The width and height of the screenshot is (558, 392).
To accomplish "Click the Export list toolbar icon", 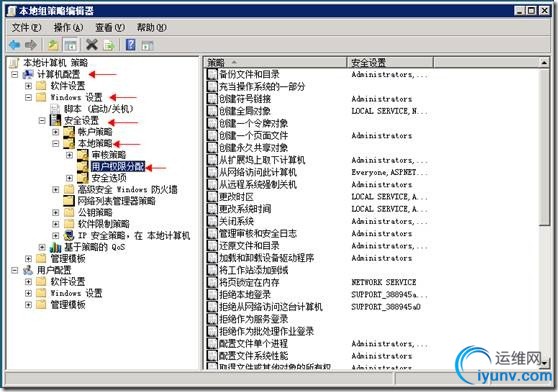I will 109,45.
